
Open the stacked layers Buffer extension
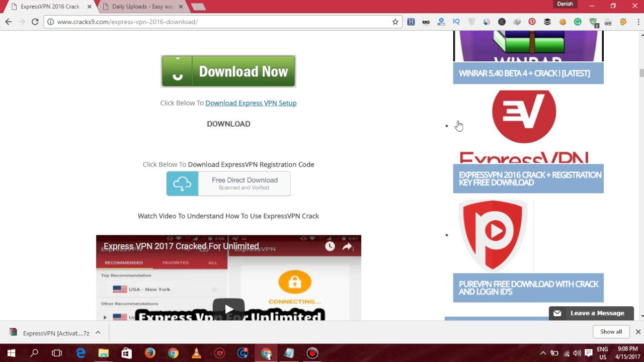(x=547, y=22)
